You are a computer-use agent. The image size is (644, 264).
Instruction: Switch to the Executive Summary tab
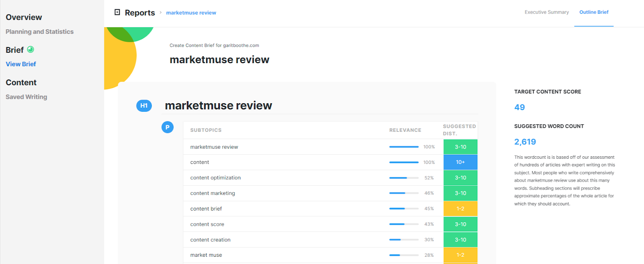point(547,12)
